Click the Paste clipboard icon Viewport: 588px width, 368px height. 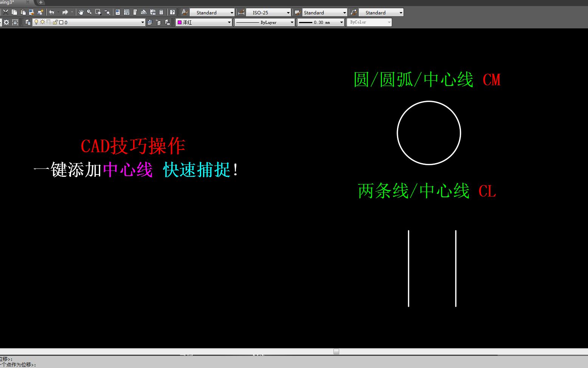[23, 12]
